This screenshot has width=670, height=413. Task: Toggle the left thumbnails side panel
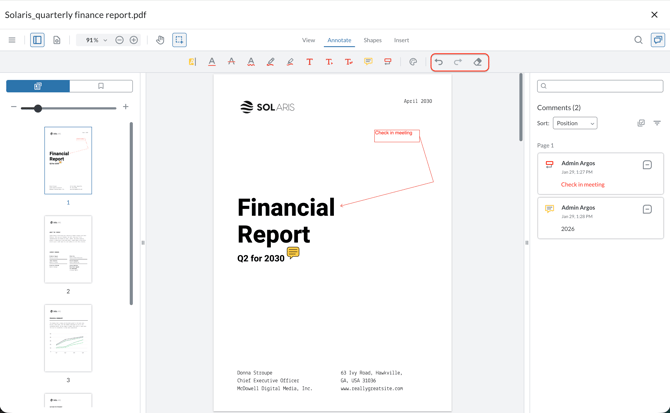pyautogui.click(x=37, y=40)
